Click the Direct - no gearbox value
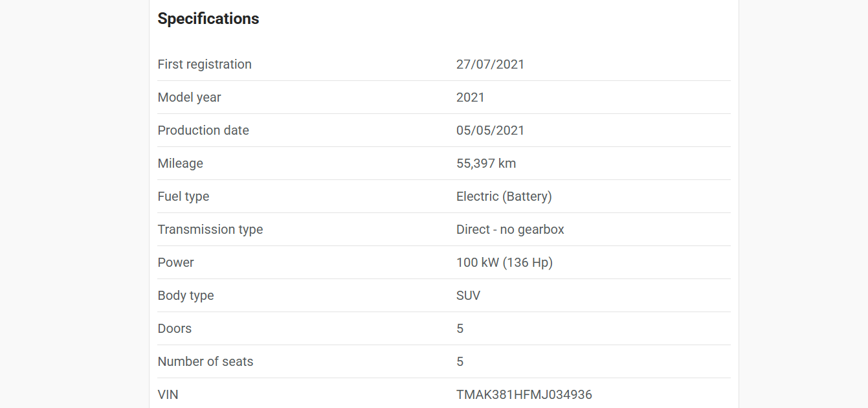Screen dimensions: 868x408 510,229
